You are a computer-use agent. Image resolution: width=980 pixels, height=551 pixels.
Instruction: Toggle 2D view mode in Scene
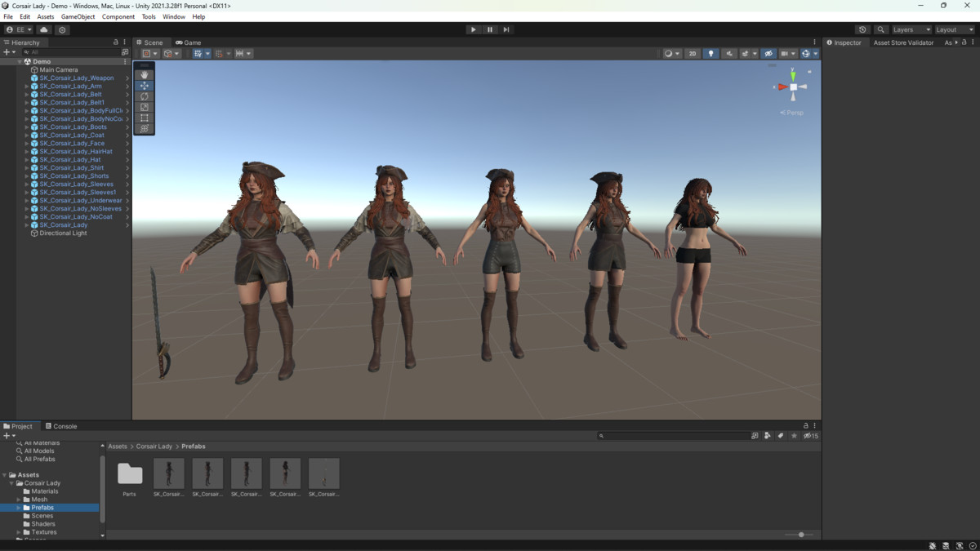click(x=693, y=54)
